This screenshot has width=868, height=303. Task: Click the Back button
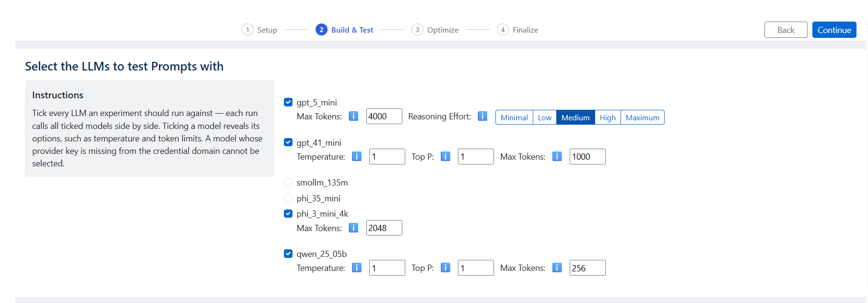point(786,30)
